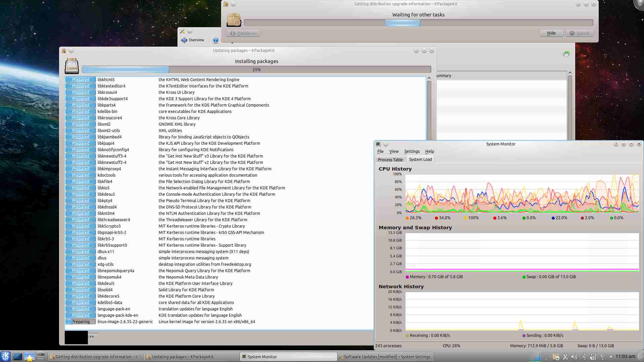The image size is (644, 362).
Task: Click the Installing packages 25% progress bar
Action: (x=256, y=69)
